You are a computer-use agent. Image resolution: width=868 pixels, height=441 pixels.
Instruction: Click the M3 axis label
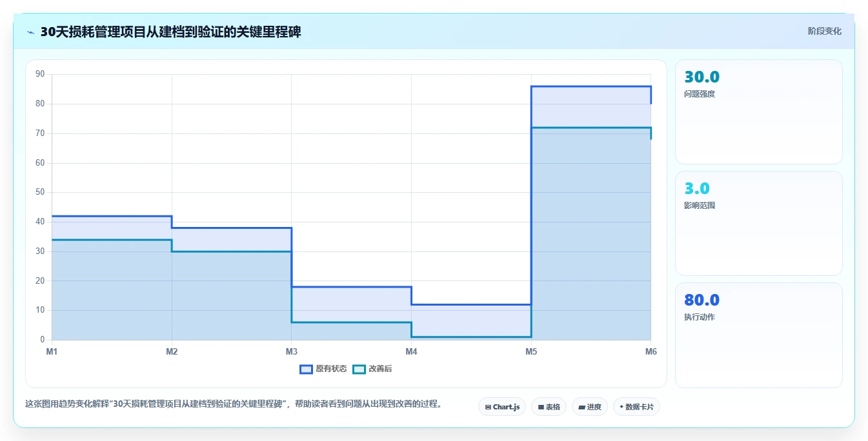[x=292, y=351]
